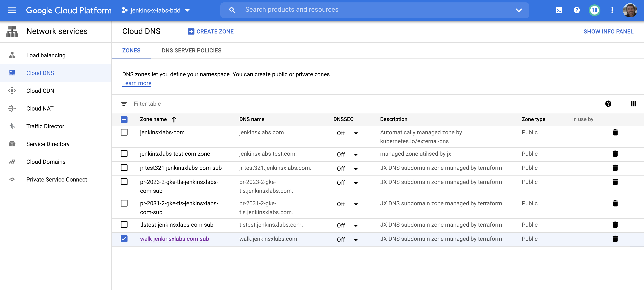644x290 pixels.
Task: Switch to DNS Server Policies tab
Action: [191, 50]
